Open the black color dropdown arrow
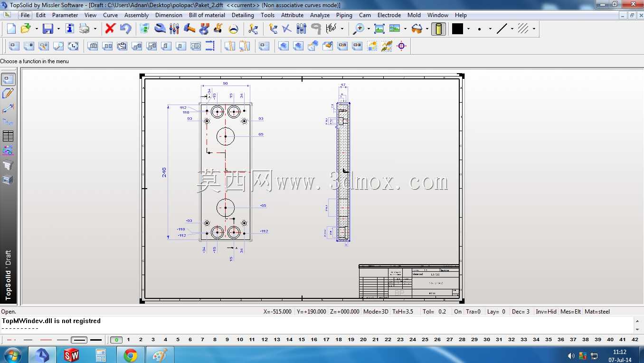Image resolution: width=644 pixels, height=363 pixels. click(468, 29)
